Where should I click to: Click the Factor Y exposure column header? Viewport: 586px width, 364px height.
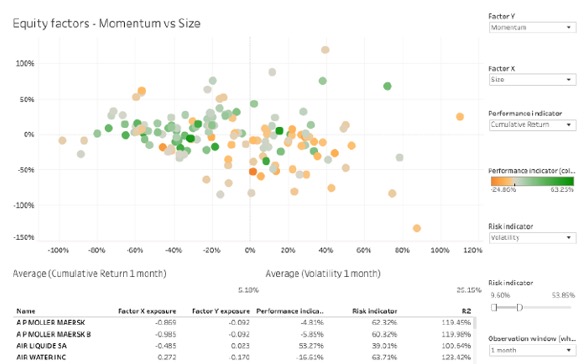pos(220,311)
